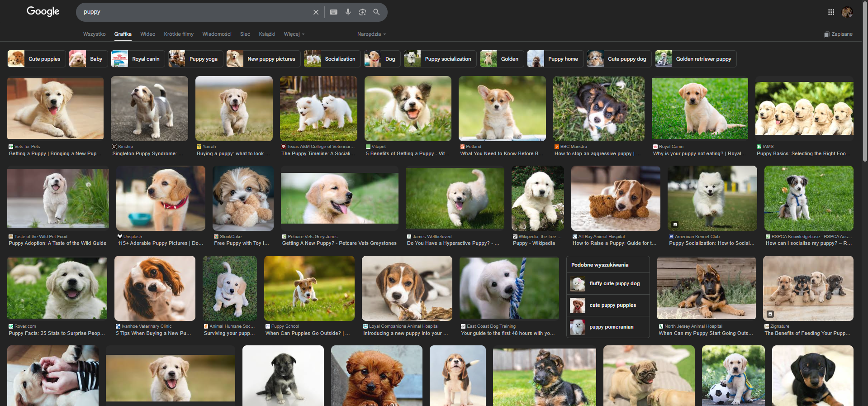The image size is (868, 406).
Task: Click the Rover.com source favicon
Action: click(11, 326)
